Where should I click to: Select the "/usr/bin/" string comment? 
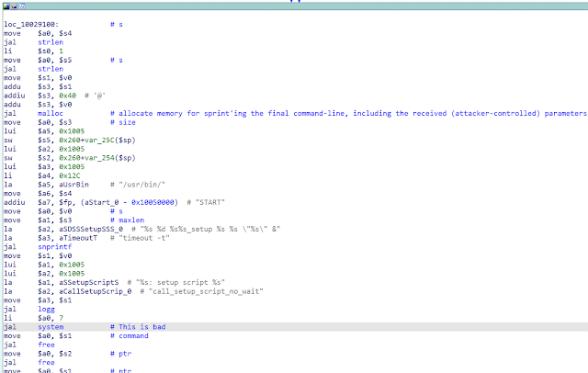(138, 185)
